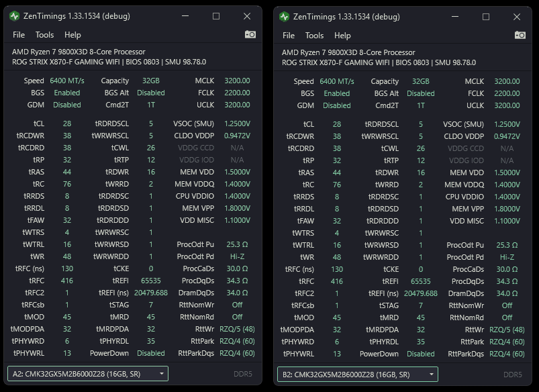Click the screenshot camera icon in right window
The height and width of the screenshot is (392, 539).
click(520, 35)
